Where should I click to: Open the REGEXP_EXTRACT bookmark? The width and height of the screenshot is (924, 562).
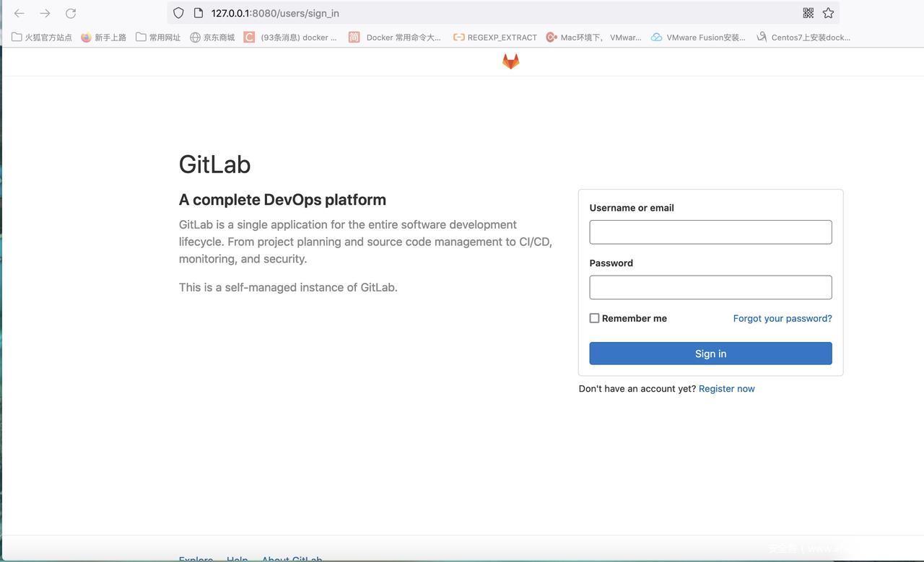pyautogui.click(x=495, y=37)
